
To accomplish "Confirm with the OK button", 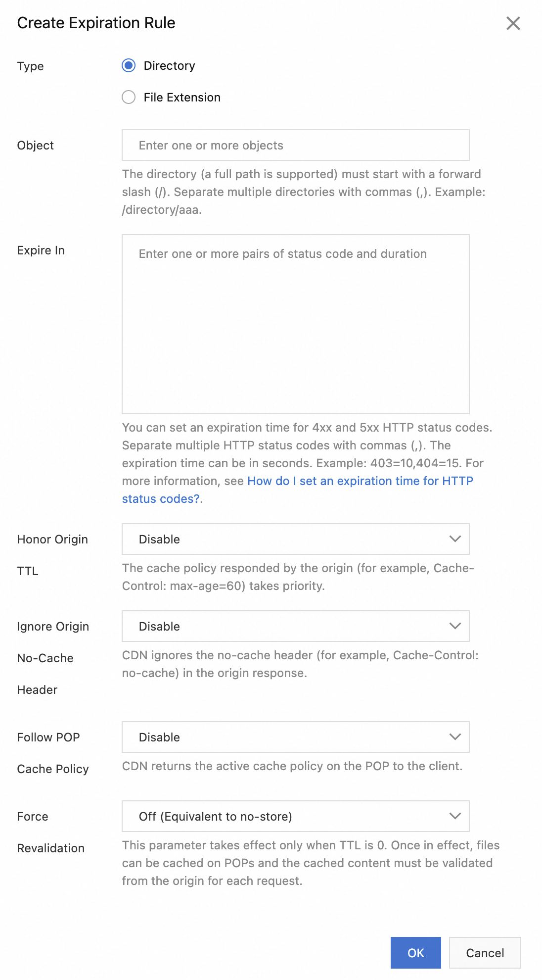I will tap(416, 953).
